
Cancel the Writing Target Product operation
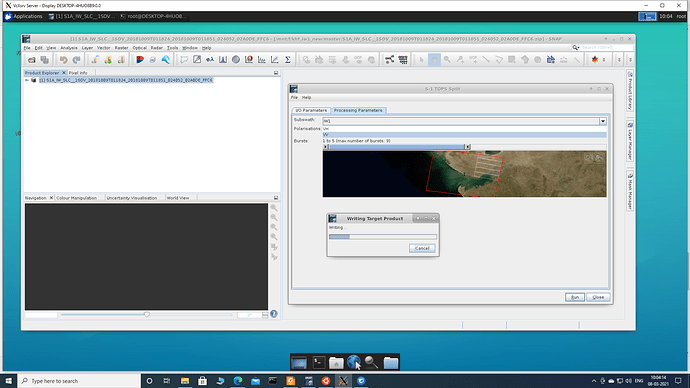click(x=422, y=248)
